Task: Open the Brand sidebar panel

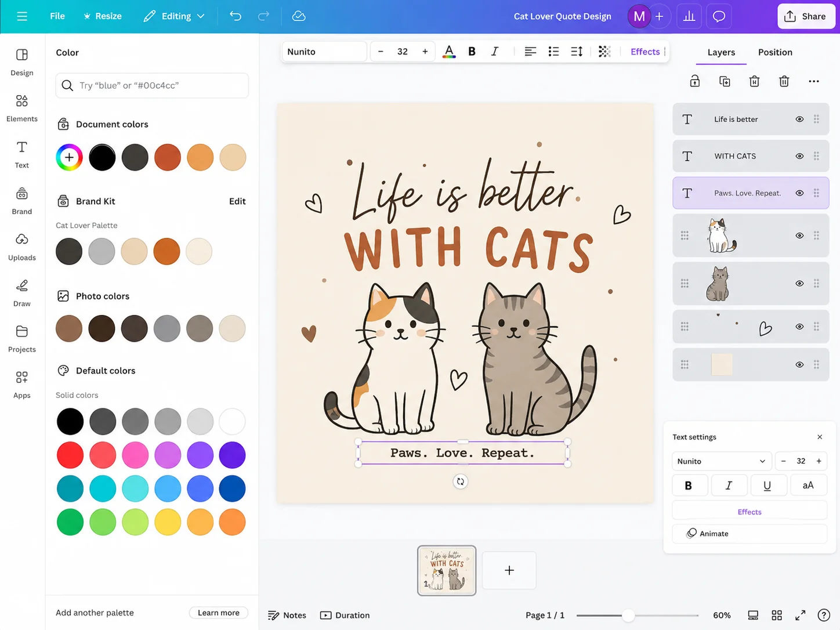Action: [x=22, y=201]
